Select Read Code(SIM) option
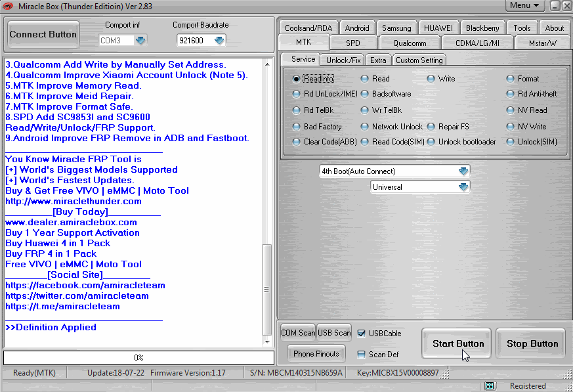 coord(364,142)
